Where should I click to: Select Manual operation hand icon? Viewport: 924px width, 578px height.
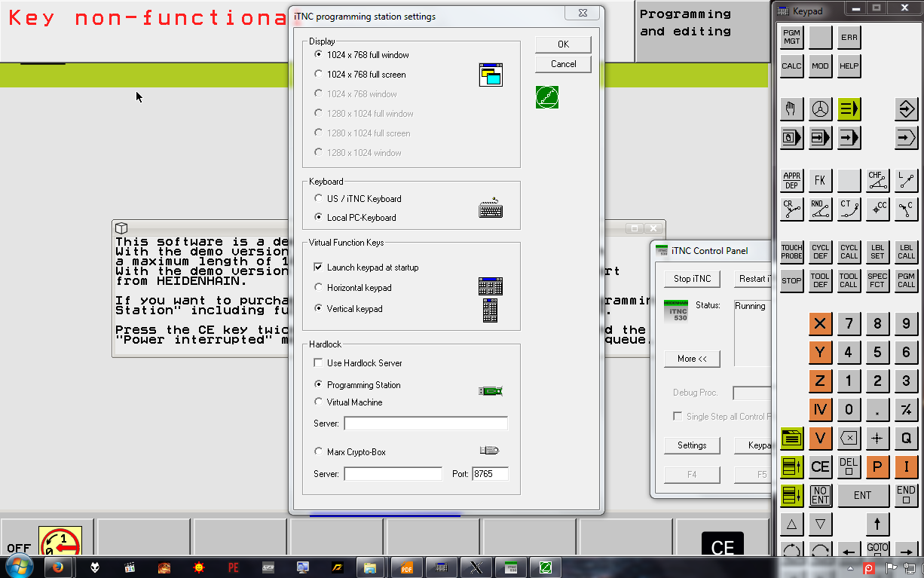tap(791, 109)
